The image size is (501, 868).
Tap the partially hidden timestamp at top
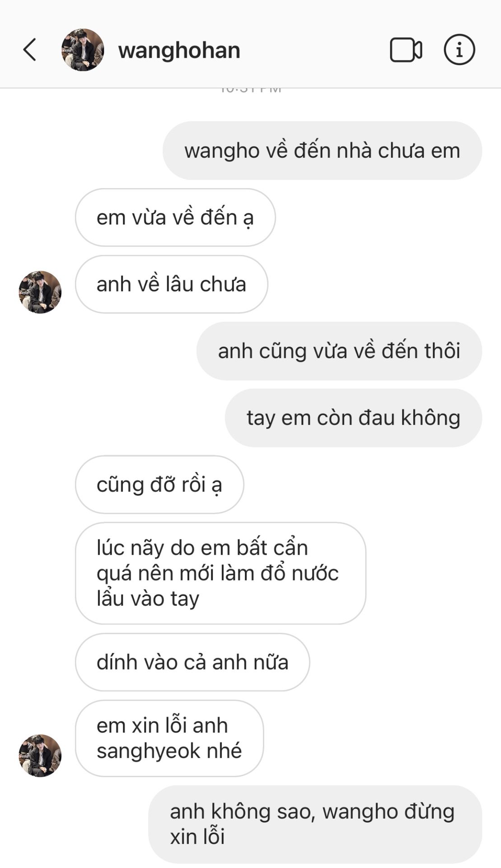pos(251,90)
